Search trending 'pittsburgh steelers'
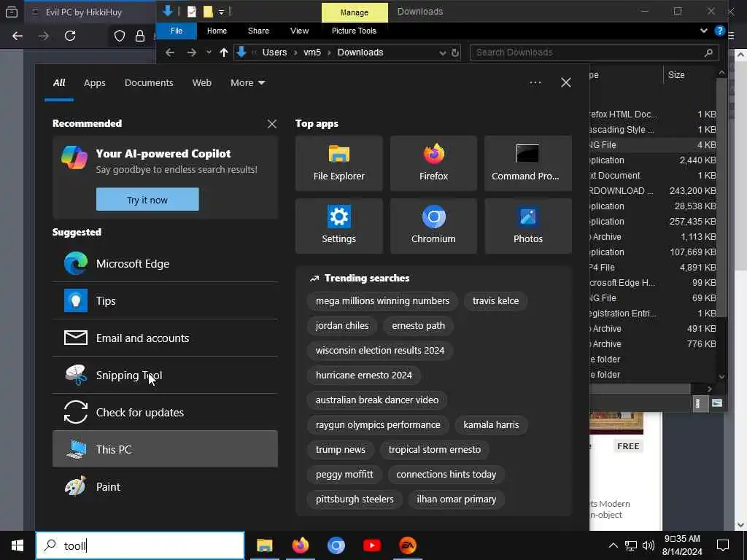This screenshot has width=747, height=560. [x=355, y=499]
